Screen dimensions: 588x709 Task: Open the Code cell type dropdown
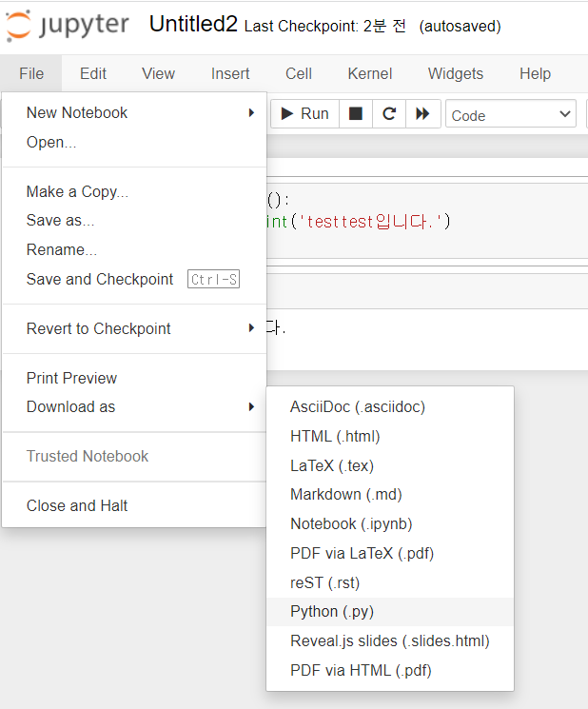pyautogui.click(x=511, y=114)
